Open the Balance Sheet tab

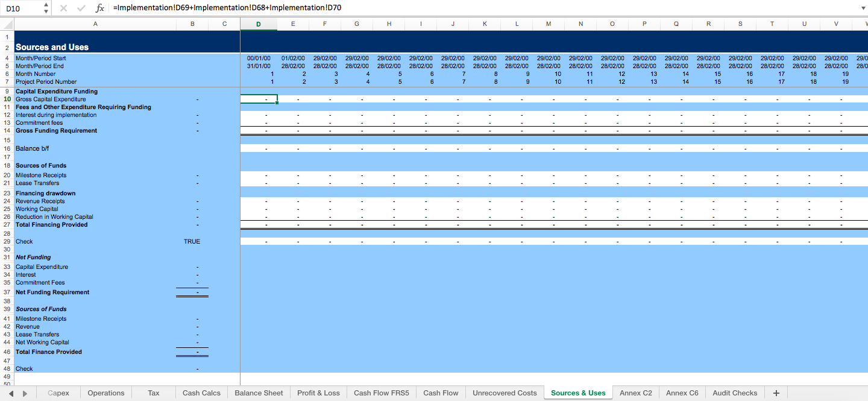[x=259, y=393]
